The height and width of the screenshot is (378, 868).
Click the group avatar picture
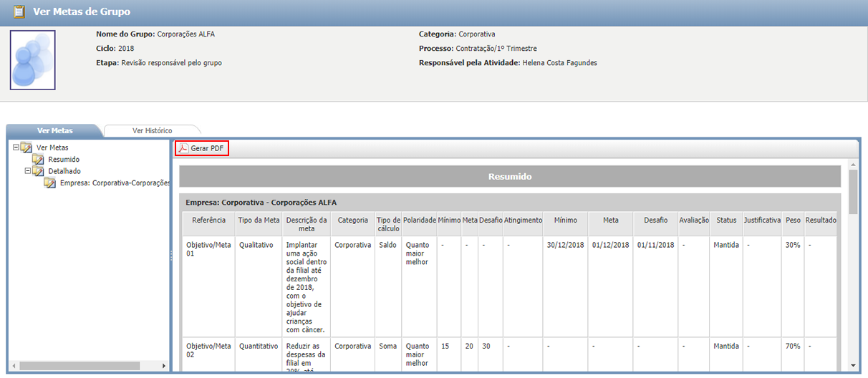click(x=32, y=60)
